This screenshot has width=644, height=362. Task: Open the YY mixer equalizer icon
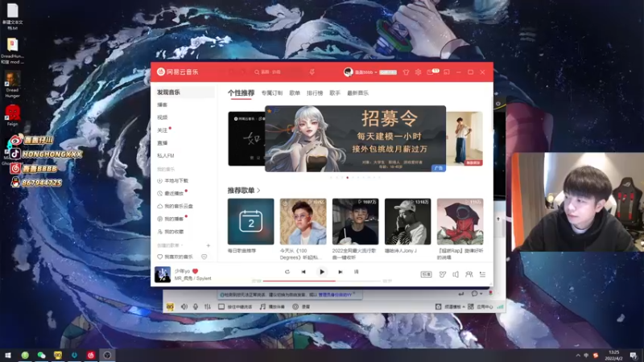tap(208, 306)
